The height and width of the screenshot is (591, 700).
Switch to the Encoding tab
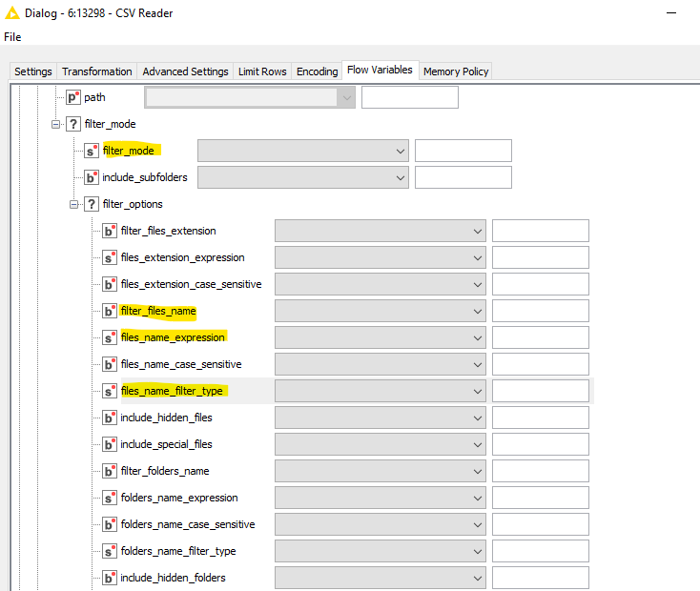pyautogui.click(x=317, y=71)
